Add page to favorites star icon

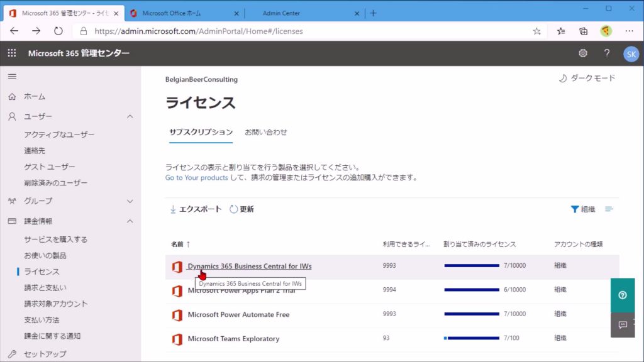(537, 31)
